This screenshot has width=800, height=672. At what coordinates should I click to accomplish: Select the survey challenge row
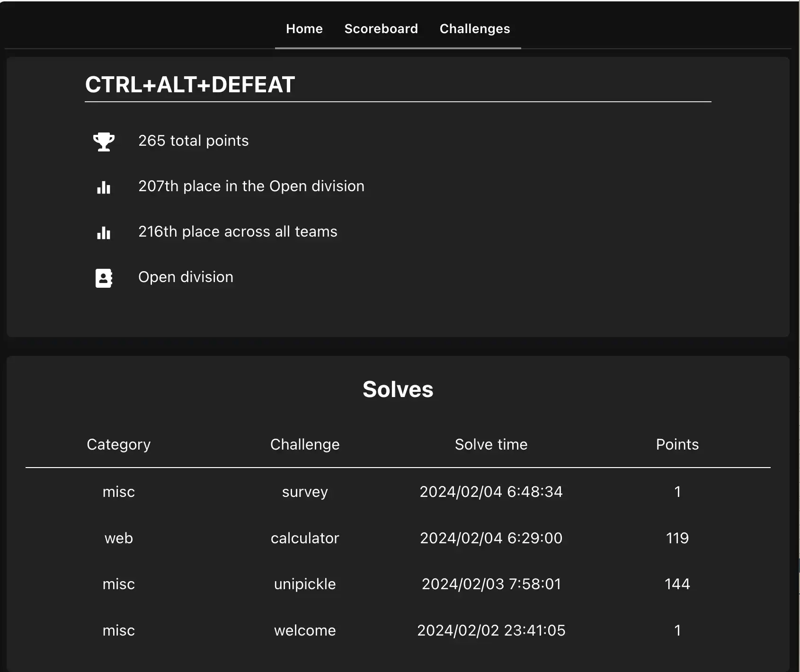(x=398, y=492)
